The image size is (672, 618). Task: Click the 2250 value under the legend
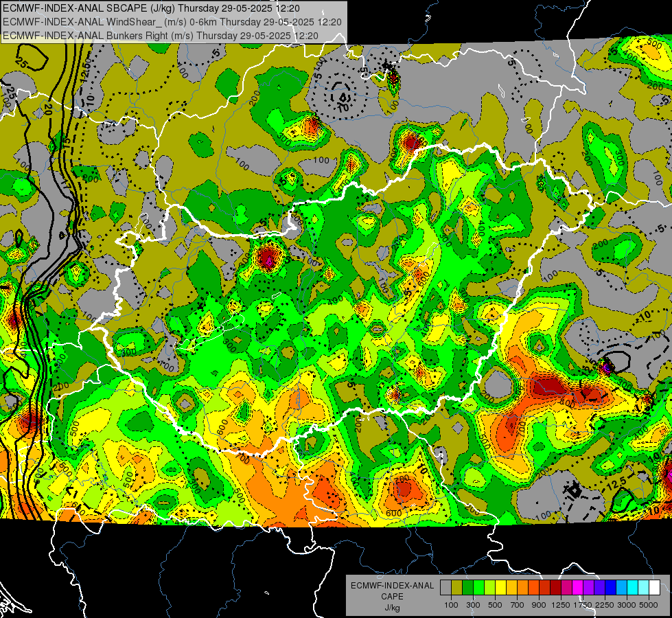tap(605, 605)
